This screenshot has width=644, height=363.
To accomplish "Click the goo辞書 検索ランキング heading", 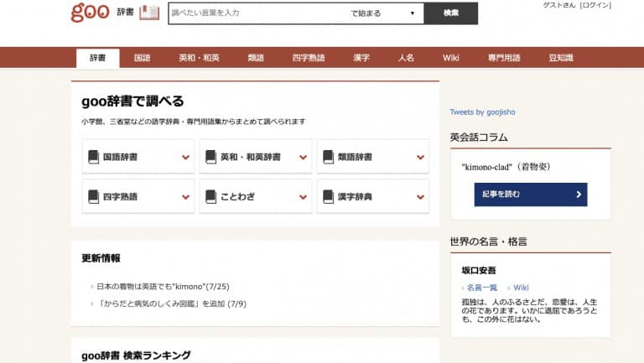I will coord(136,355).
